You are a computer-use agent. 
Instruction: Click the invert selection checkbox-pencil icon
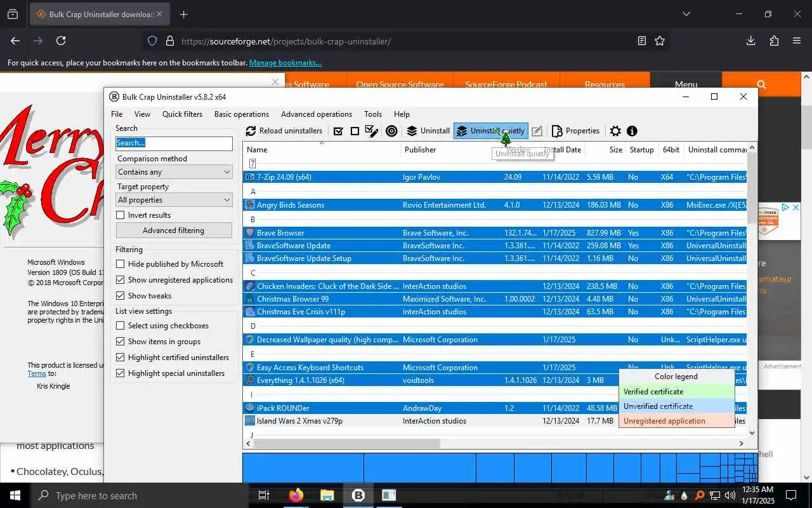(372, 131)
